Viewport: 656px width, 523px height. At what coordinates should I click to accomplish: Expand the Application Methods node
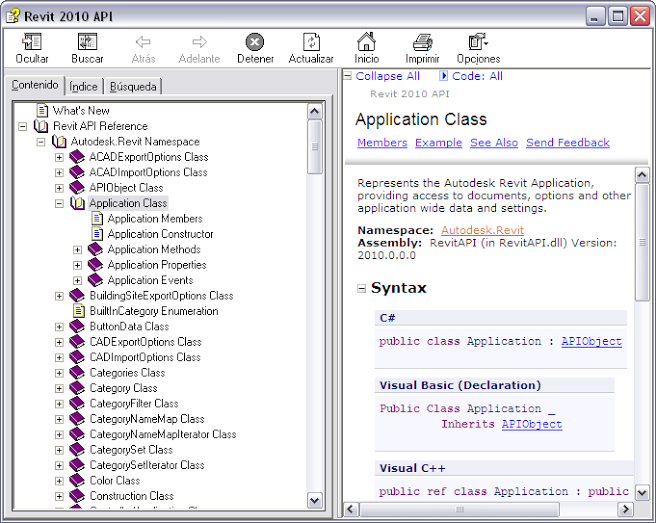[x=78, y=249]
